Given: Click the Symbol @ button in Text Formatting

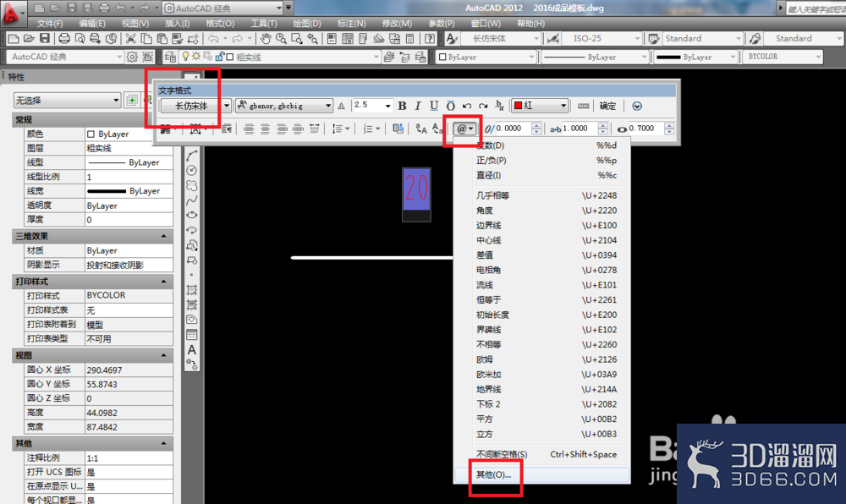Looking at the screenshot, I should [x=464, y=129].
